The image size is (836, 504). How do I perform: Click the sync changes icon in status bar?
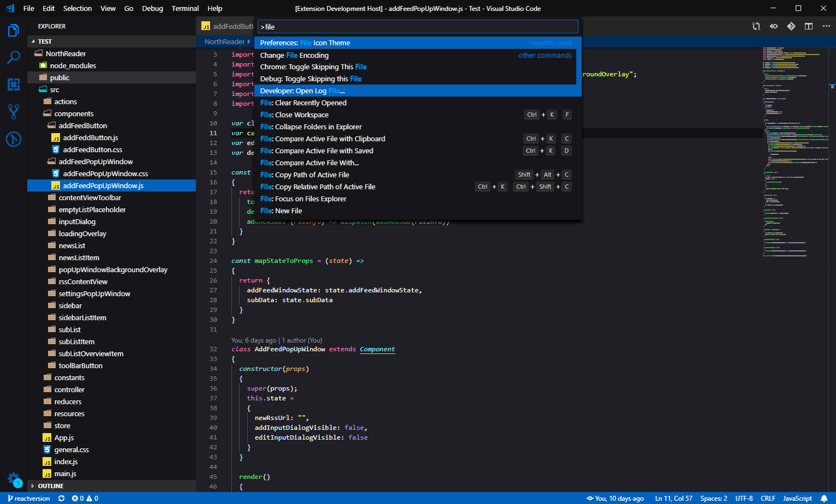pos(61,499)
